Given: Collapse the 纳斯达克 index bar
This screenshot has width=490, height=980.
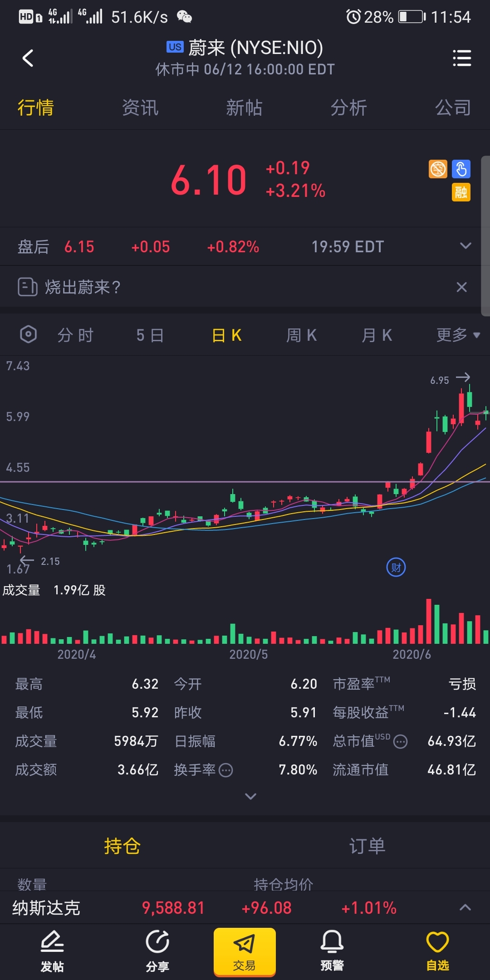Looking at the screenshot, I should coord(465,907).
